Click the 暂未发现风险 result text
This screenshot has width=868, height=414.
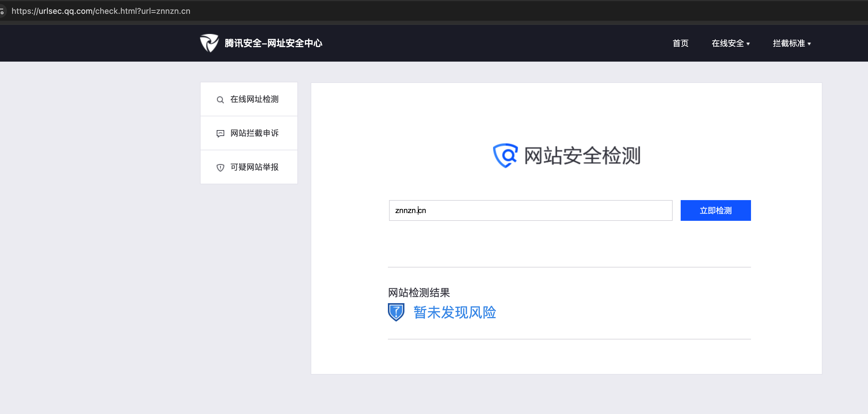[454, 312]
